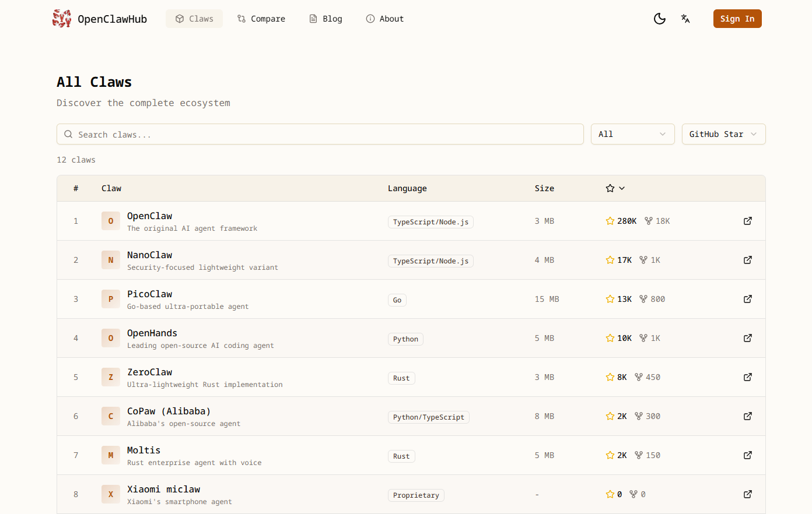This screenshot has width=812, height=514.
Task: Go to the Compare tab
Action: tap(261, 19)
